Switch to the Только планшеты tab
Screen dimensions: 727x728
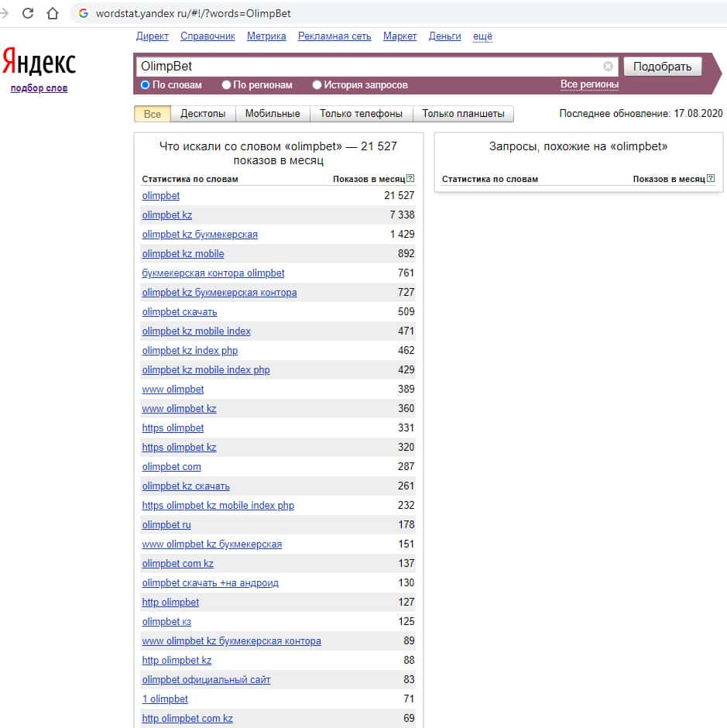[x=463, y=114]
